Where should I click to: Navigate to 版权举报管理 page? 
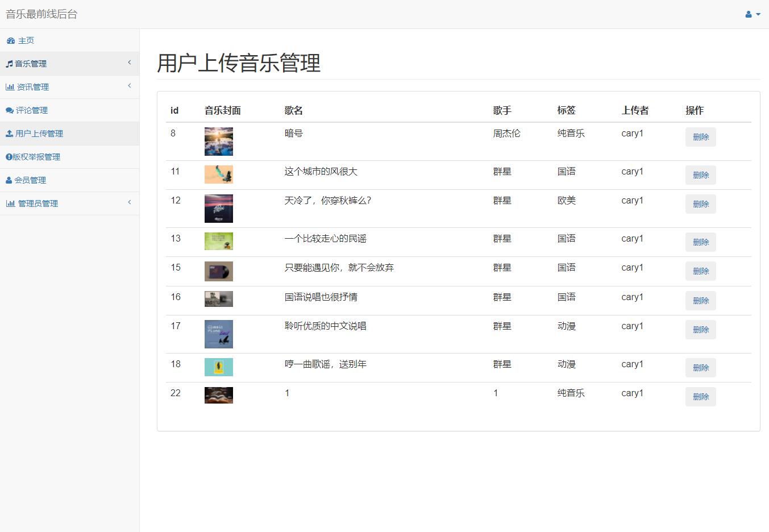point(35,156)
